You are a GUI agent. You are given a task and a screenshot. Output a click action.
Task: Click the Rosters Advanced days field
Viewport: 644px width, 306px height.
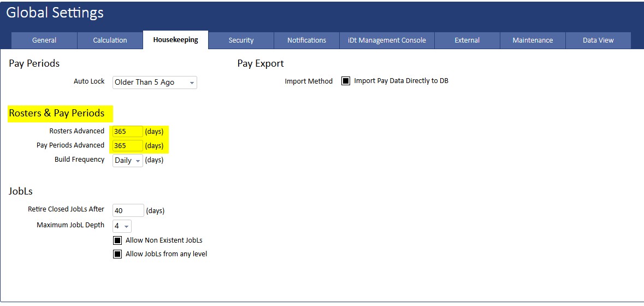[127, 132]
